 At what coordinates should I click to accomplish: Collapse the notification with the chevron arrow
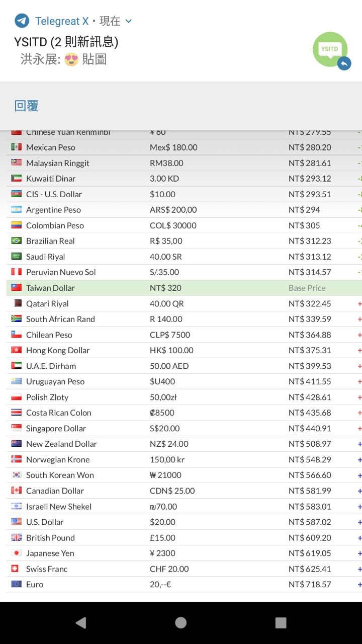128,21
